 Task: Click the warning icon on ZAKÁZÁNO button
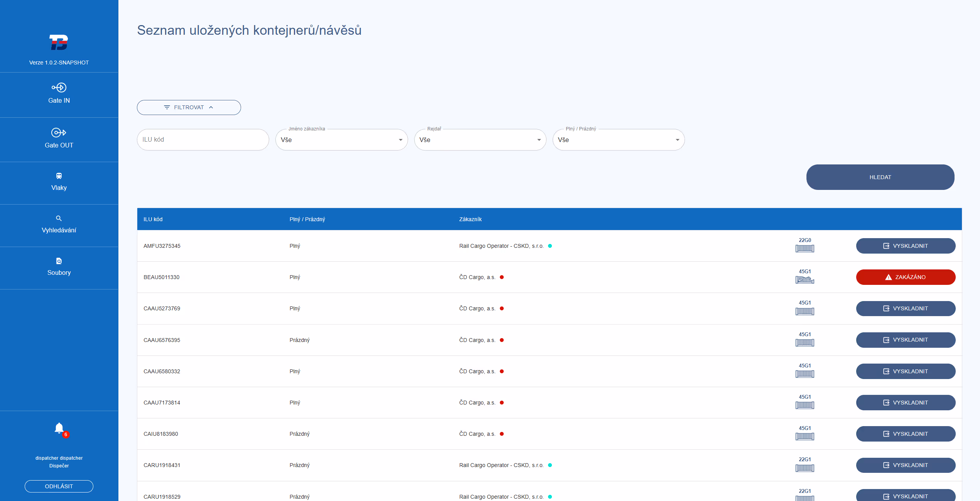point(888,277)
